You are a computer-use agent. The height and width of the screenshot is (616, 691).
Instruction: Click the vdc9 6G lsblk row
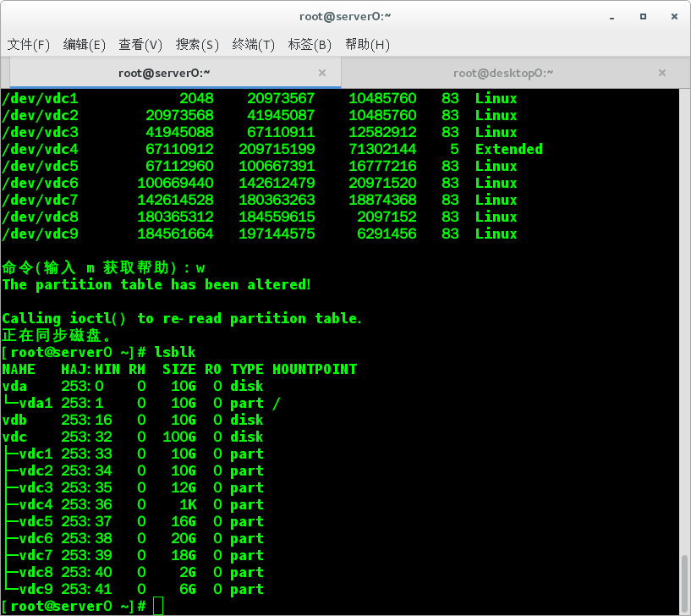(x=133, y=589)
